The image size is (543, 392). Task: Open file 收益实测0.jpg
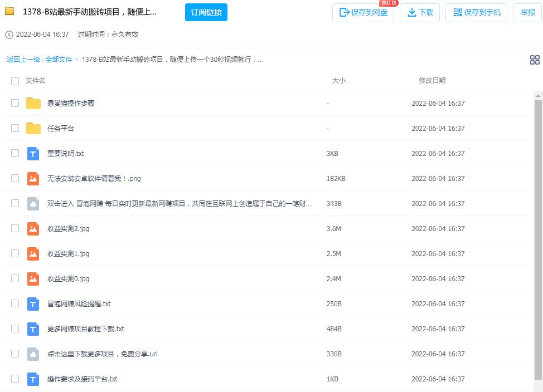[68, 278]
